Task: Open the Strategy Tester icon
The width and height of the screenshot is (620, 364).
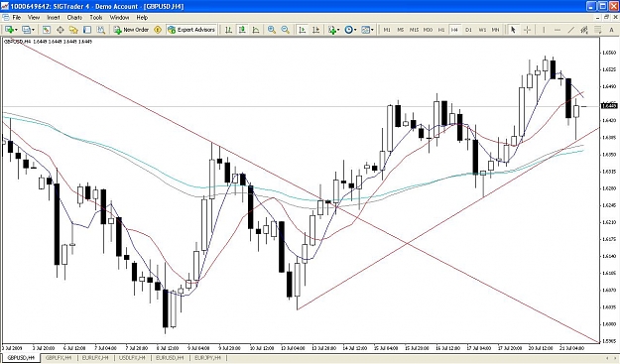Action: 101,30
